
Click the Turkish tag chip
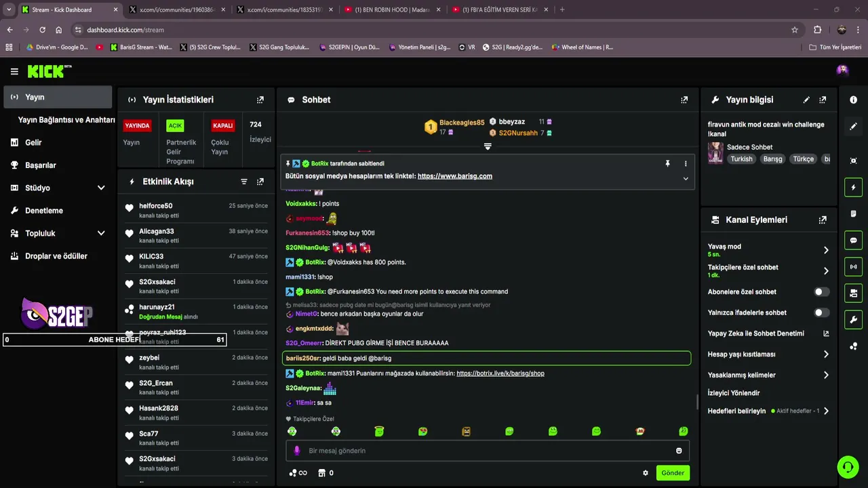(x=741, y=159)
